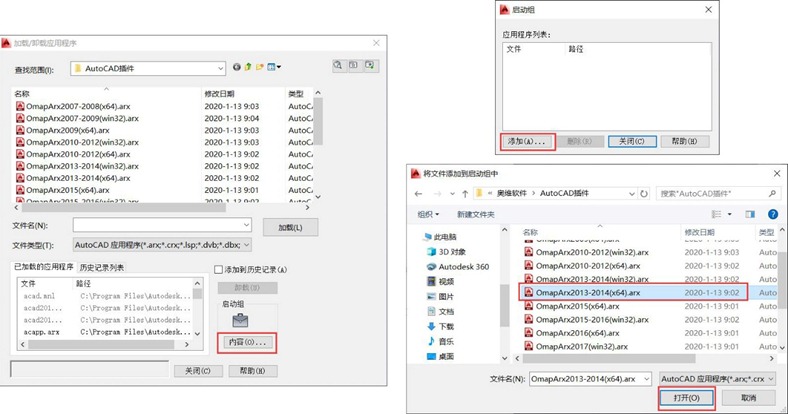
Task: Select the 已加载的应用程序 tab
Action: pyautogui.click(x=44, y=267)
